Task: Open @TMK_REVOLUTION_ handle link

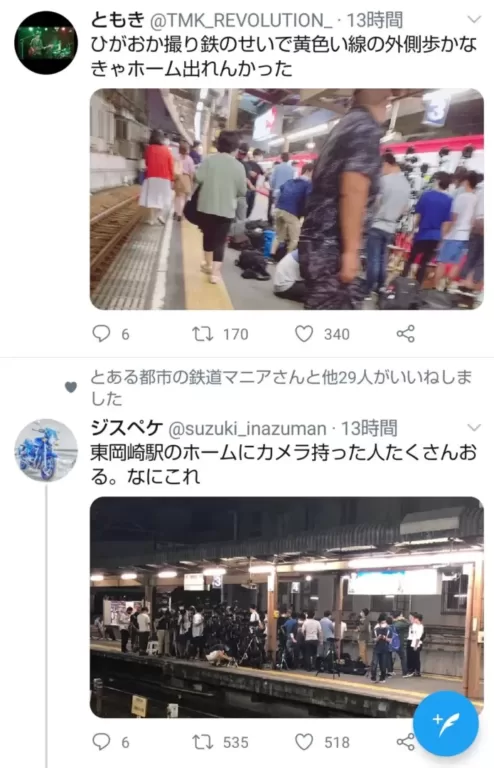Action: pos(241,21)
